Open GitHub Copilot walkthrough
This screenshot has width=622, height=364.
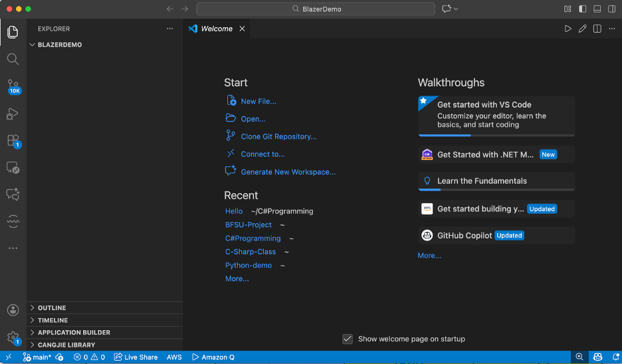click(x=496, y=235)
